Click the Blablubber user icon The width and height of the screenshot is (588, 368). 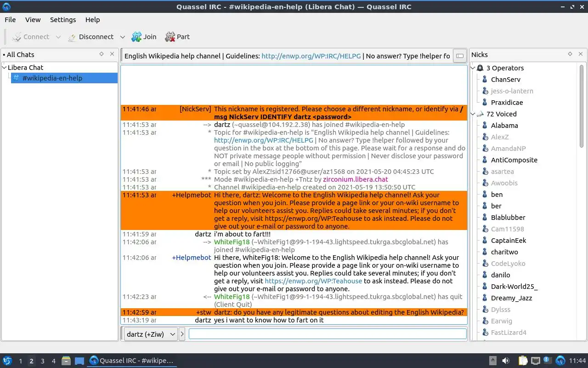(x=484, y=218)
